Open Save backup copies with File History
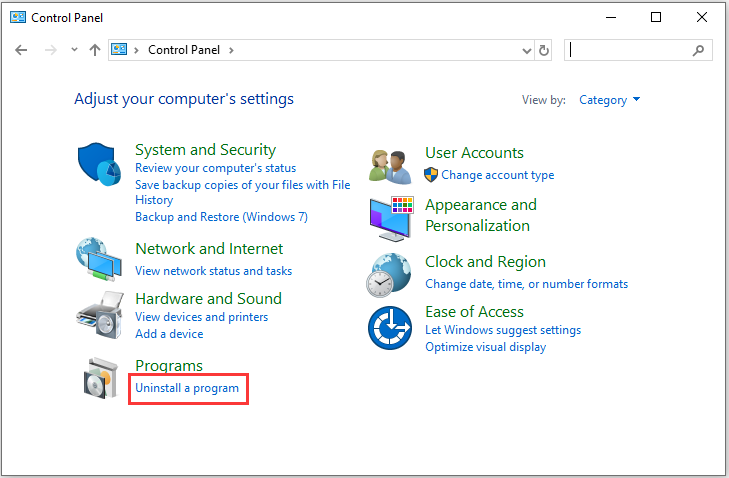 coord(242,192)
